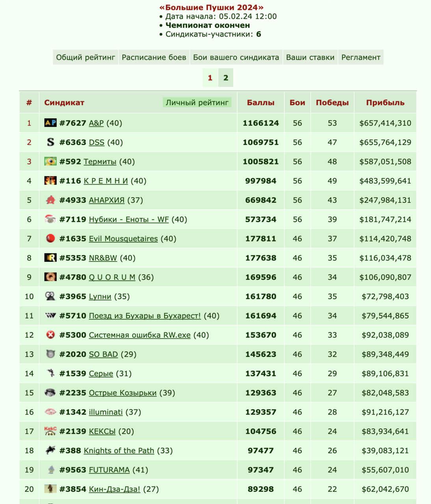Click the КЕКСЫ syndicate KekC emblem
This screenshot has height=504, width=431.
[x=50, y=431]
